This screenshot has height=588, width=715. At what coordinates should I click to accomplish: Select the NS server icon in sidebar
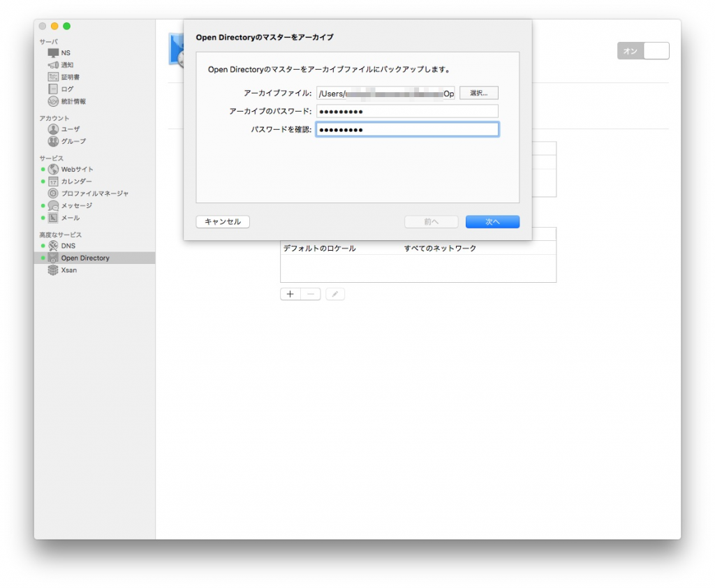53,53
